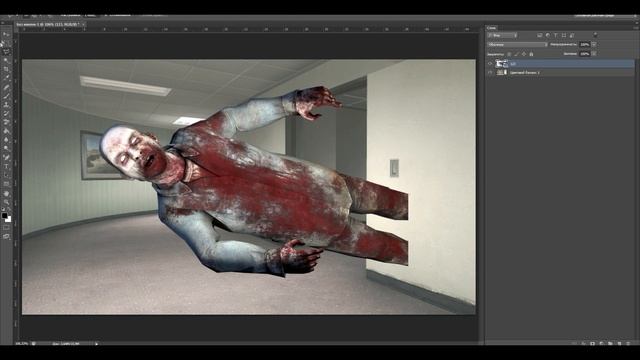Select the Layers panel tab

tap(491, 28)
